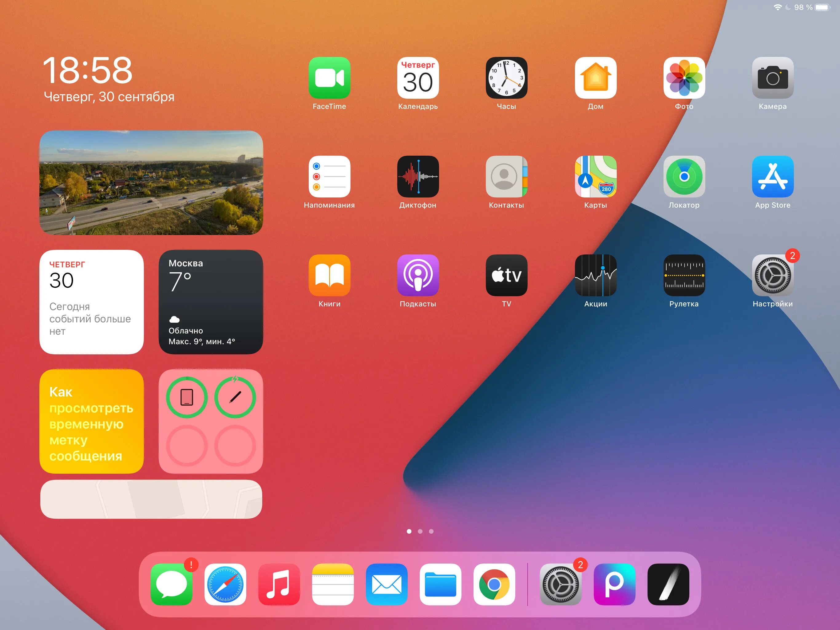The image size is (840, 630).
Task: Tap the calendar widget showing Четверг 30
Action: point(92,302)
